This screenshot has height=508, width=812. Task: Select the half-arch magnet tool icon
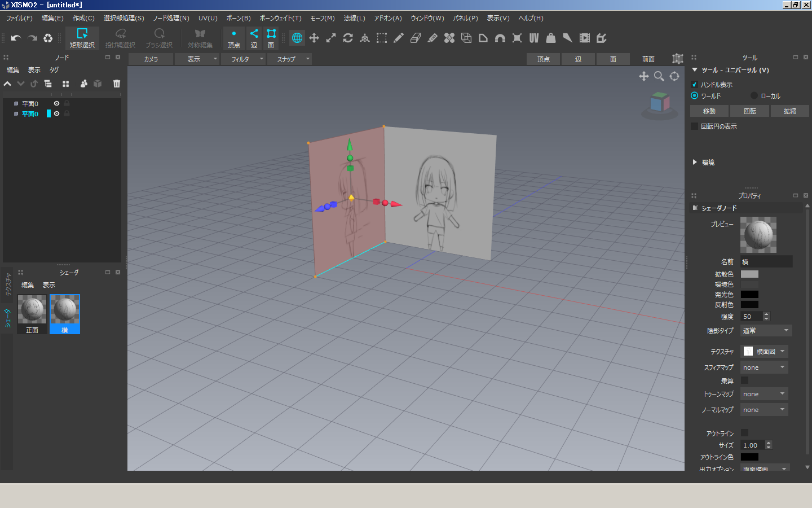click(x=500, y=38)
